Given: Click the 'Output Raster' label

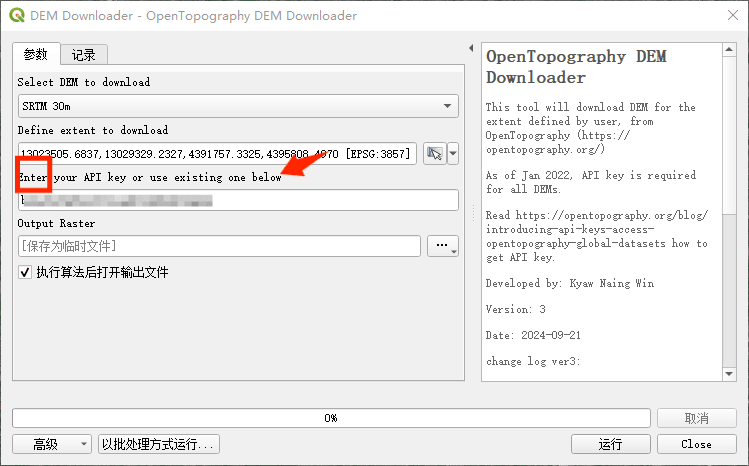Looking at the screenshot, I should [x=56, y=223].
